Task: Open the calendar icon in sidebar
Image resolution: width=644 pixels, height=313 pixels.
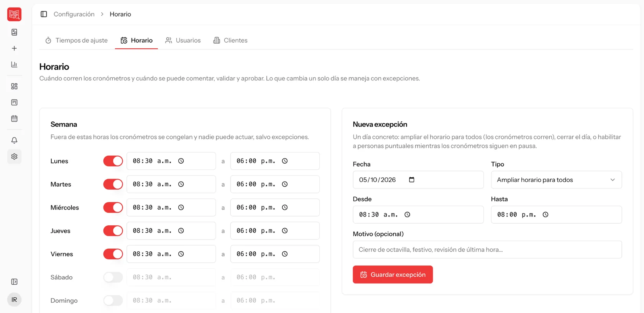Action: click(x=14, y=118)
